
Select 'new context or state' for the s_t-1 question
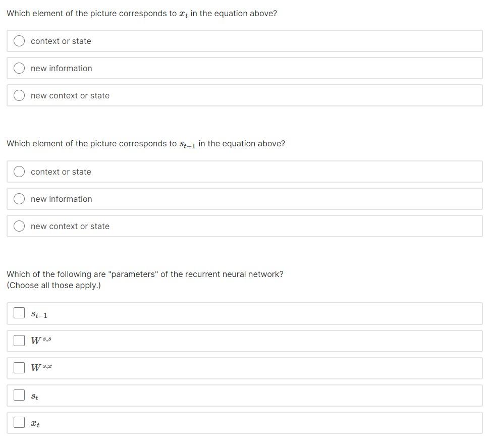click(x=19, y=226)
